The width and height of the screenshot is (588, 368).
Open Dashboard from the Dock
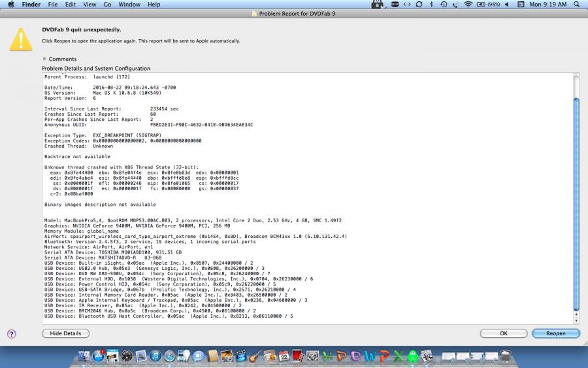(x=127, y=356)
